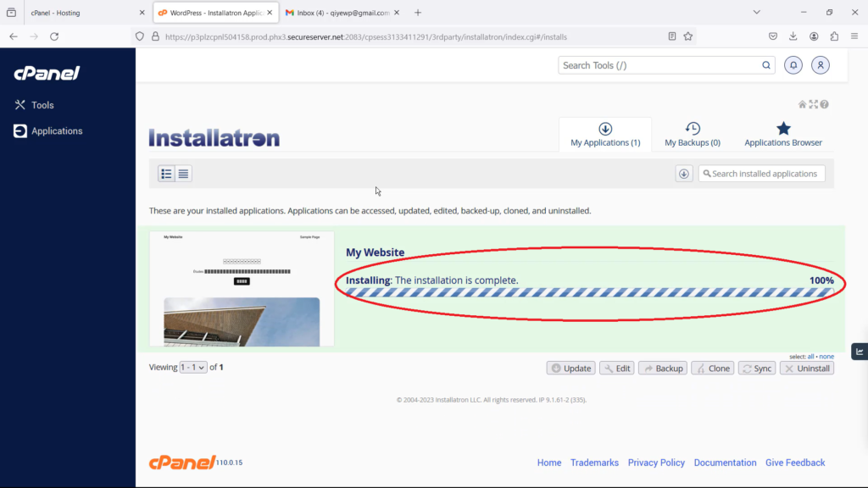Go back in browser
Viewport: 868px width, 488px height.
coord(14,36)
